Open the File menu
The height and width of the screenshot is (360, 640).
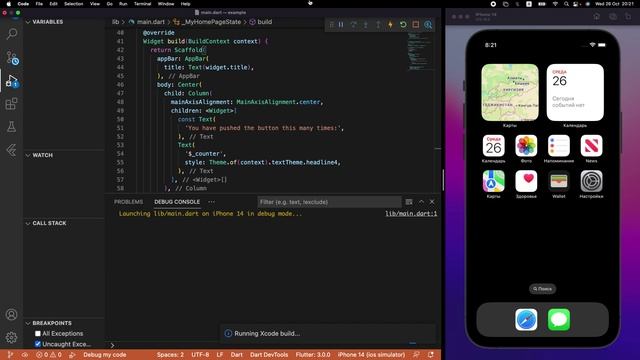point(39,4)
